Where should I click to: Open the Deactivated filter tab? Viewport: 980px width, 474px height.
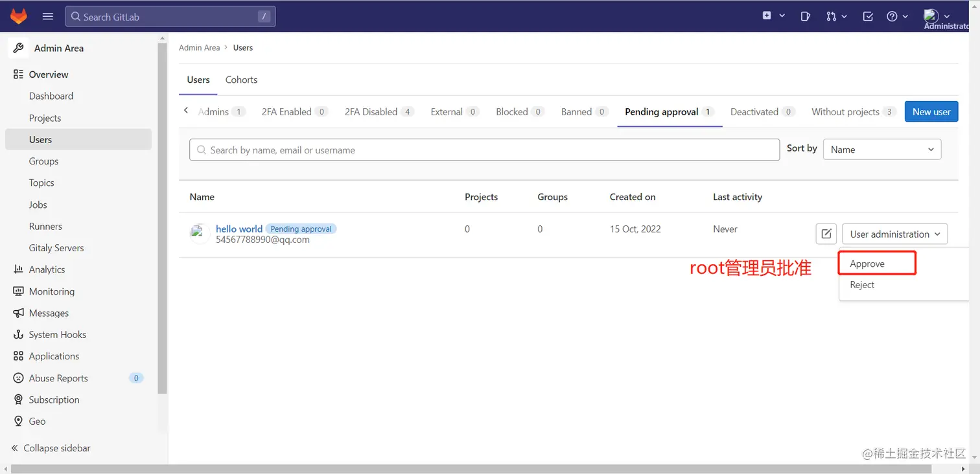763,111
